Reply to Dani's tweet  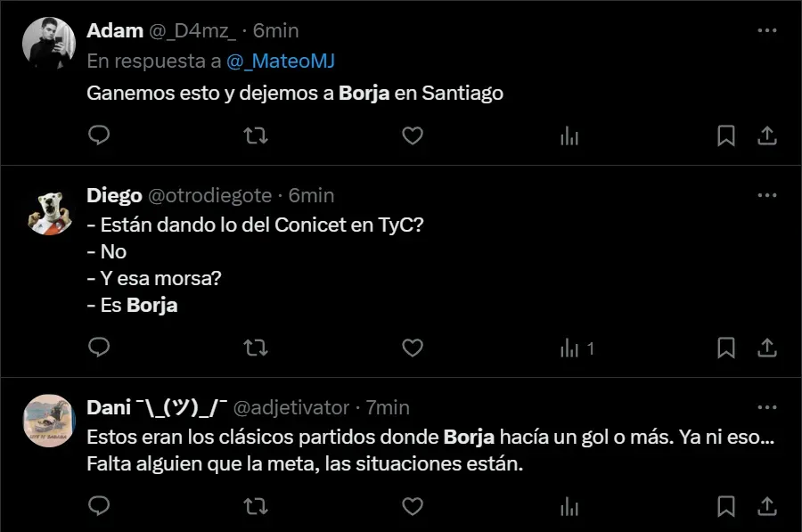[x=100, y=506]
